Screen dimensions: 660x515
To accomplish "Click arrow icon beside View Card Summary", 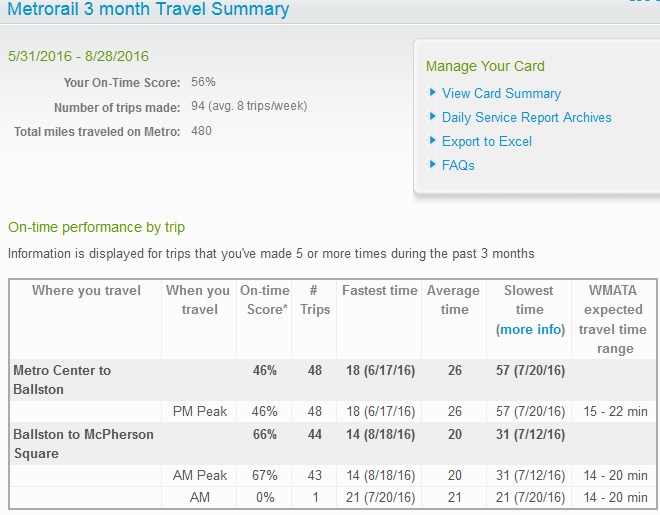I will (x=433, y=93).
